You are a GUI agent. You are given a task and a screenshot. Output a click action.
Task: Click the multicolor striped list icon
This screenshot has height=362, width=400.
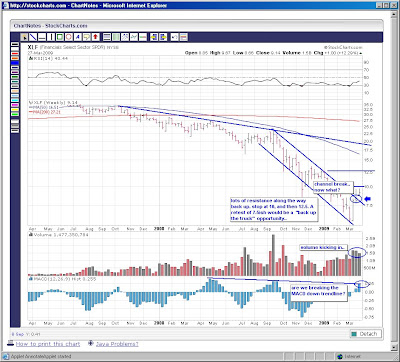[183, 37]
